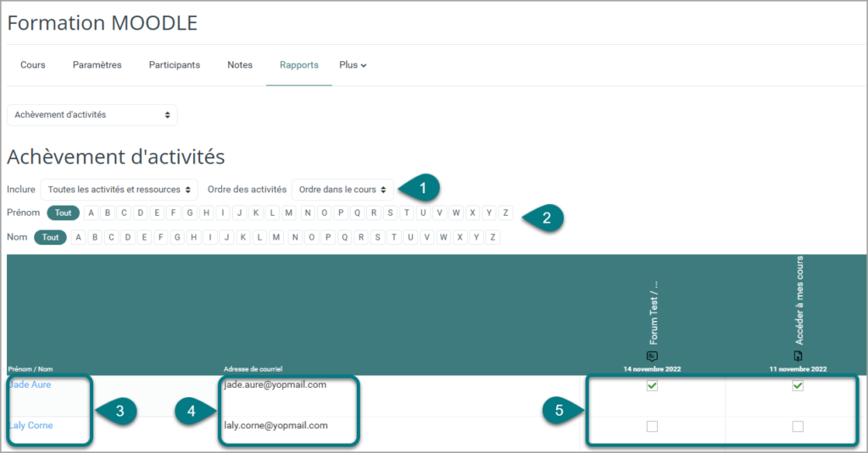Click the 14 novembre 2022 date
The image size is (868, 453).
pyautogui.click(x=652, y=369)
